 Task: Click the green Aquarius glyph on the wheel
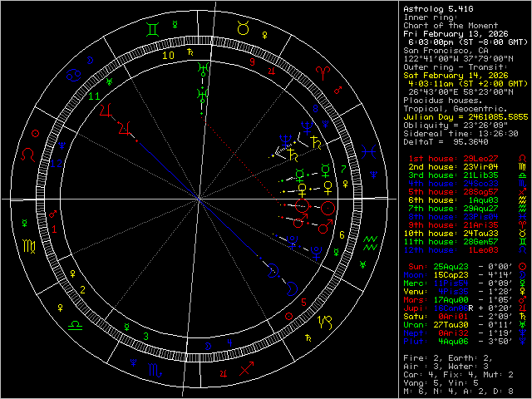(371, 242)
